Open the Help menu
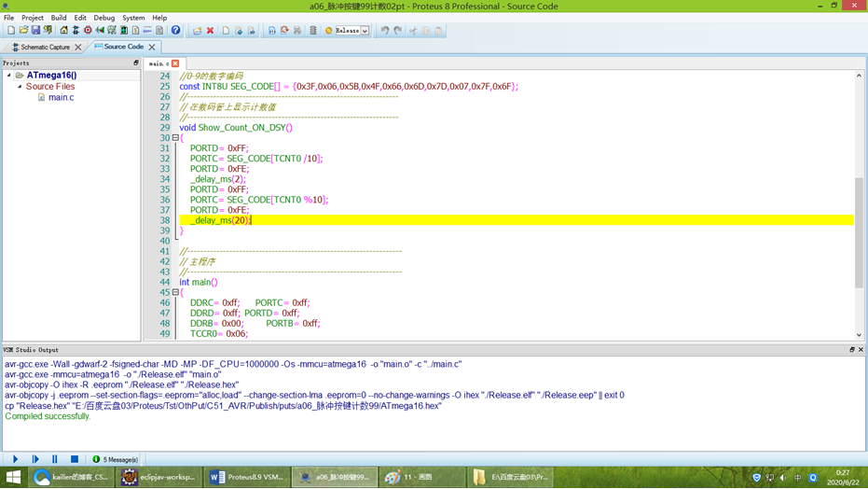Viewport: 868px width, 489px height. point(159,18)
